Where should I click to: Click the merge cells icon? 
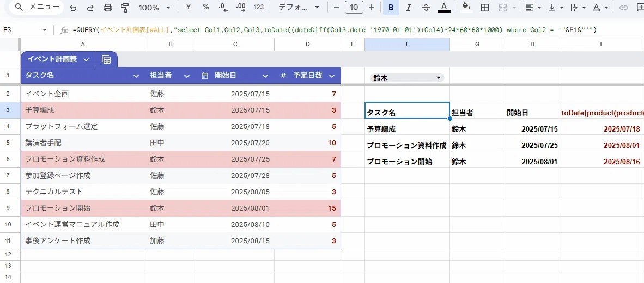(503, 8)
